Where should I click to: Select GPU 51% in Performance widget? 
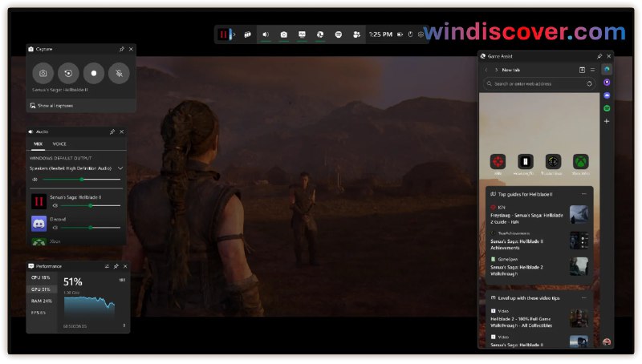[41, 289]
